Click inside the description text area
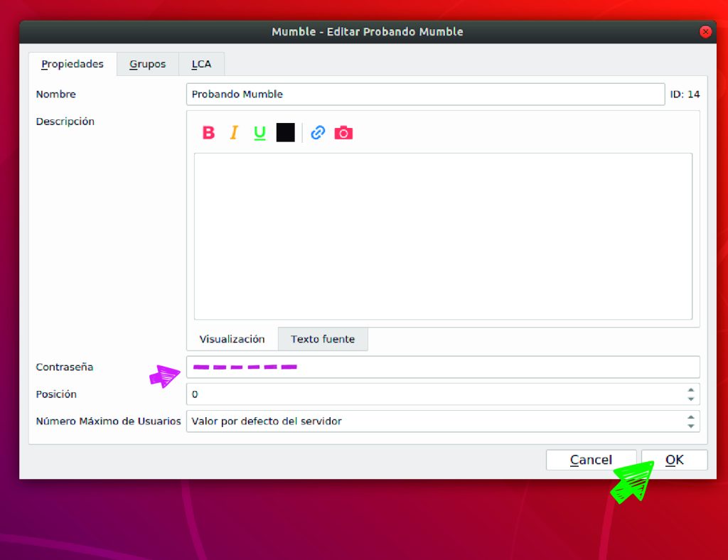Screen dimensions: 728x560 tap(443, 236)
